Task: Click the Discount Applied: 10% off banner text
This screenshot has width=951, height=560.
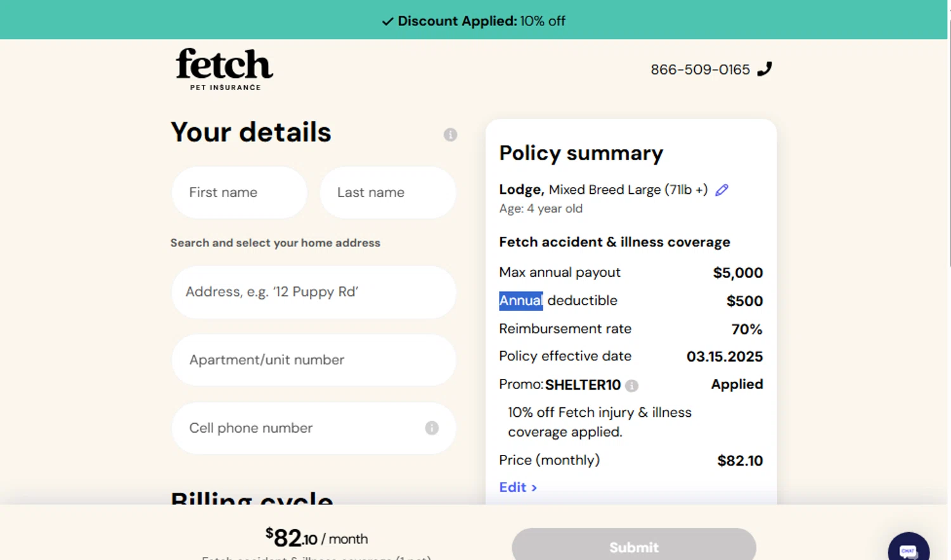Action: [x=481, y=21]
